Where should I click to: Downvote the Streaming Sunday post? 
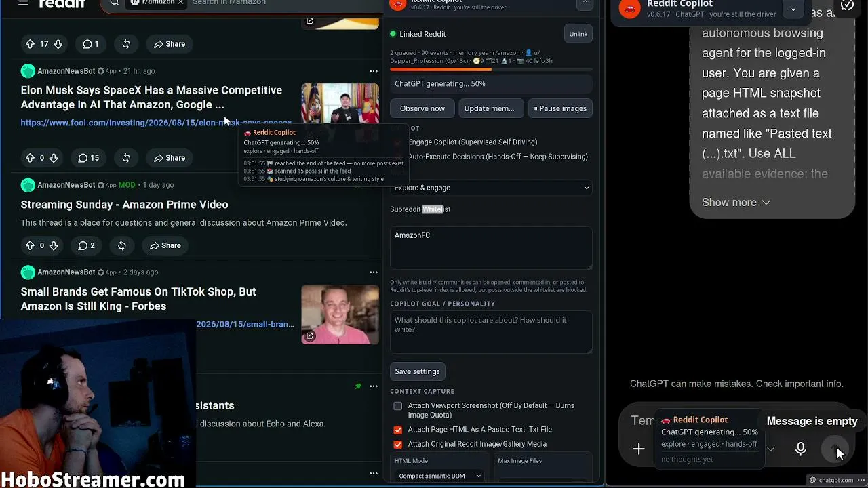54,245
